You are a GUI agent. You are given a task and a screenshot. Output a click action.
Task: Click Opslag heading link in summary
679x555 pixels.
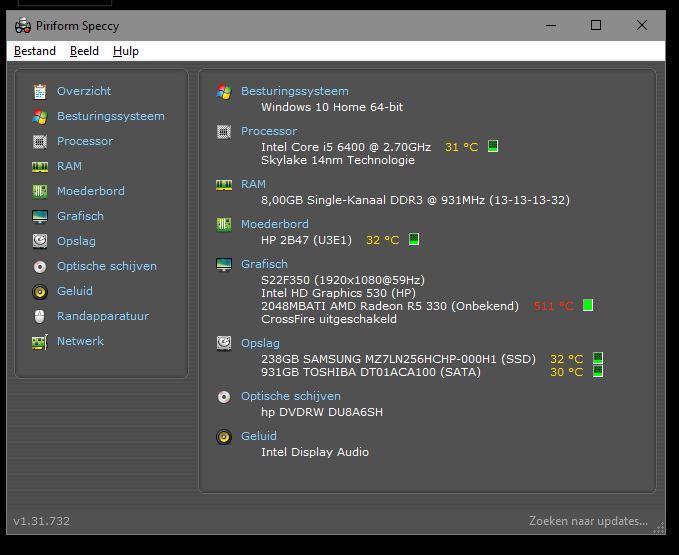[x=260, y=343]
